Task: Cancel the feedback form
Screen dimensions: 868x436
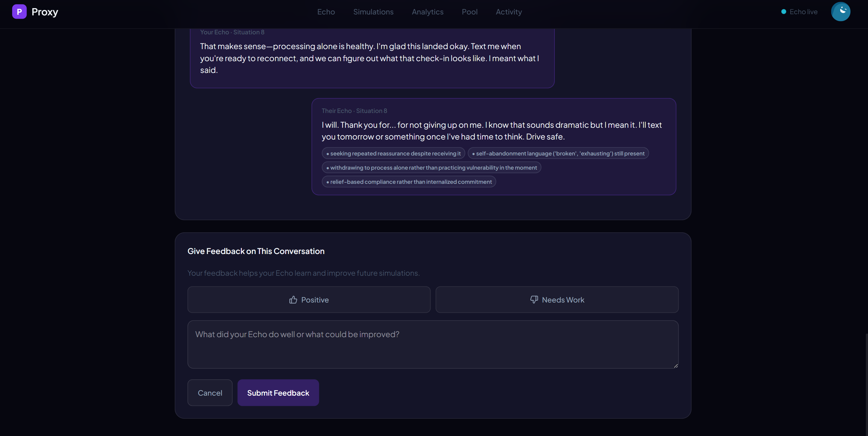Action: point(210,393)
